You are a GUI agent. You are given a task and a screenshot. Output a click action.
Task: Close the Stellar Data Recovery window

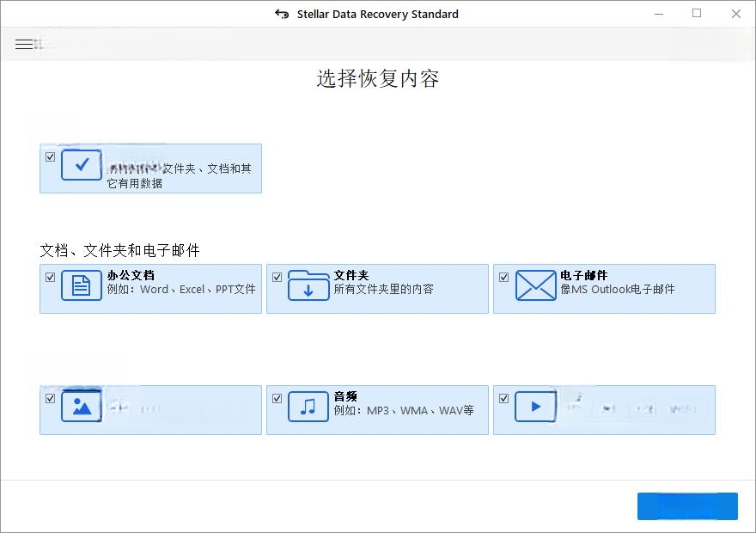[x=735, y=14]
